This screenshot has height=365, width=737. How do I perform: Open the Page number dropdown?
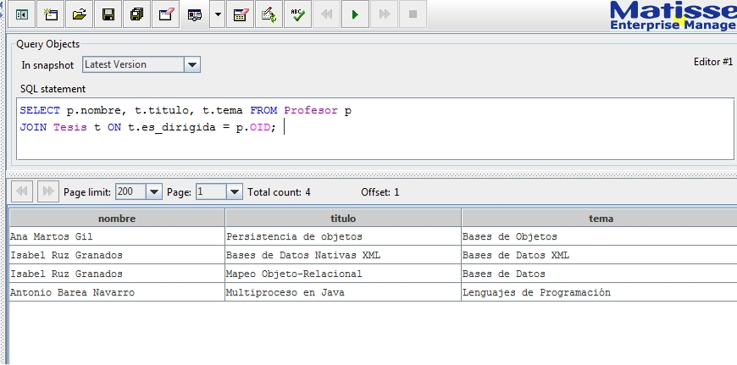[x=235, y=192]
